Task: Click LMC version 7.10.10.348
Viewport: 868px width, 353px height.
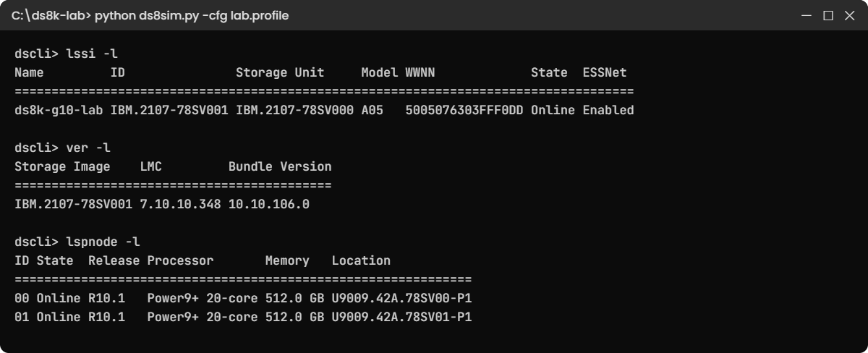Action: pyautogui.click(x=180, y=204)
